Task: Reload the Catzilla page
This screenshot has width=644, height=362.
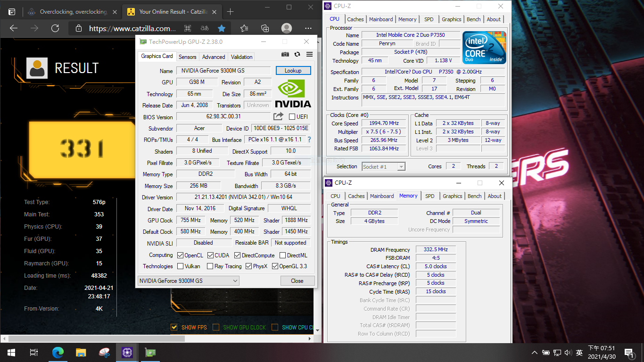Action: tap(55, 28)
